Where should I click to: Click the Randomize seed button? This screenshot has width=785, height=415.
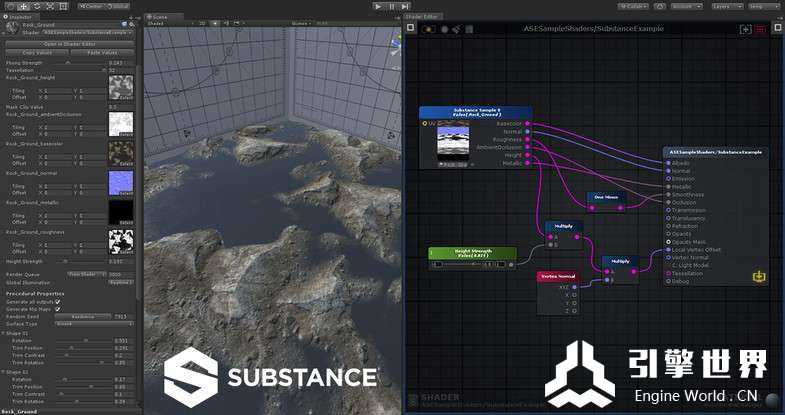pos(83,316)
